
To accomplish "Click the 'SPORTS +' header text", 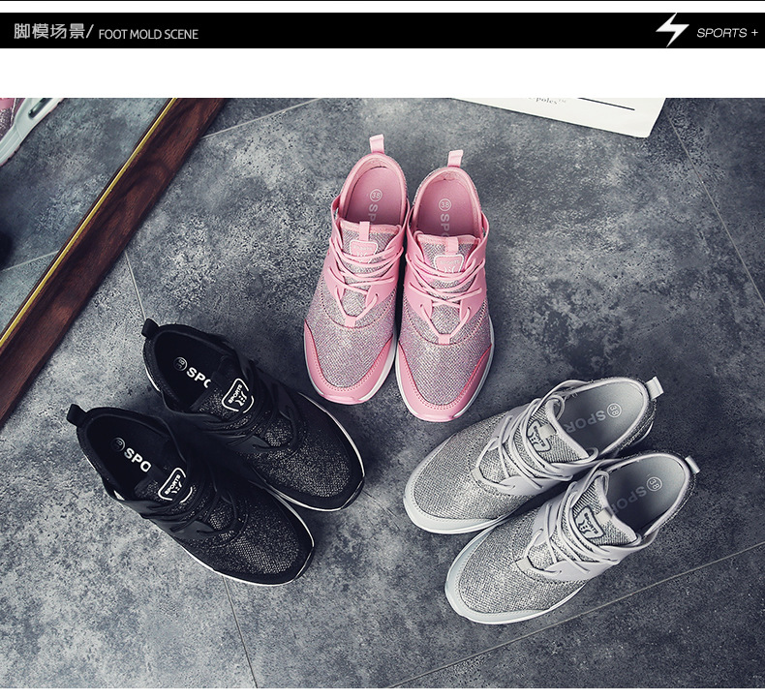I will pos(727,33).
